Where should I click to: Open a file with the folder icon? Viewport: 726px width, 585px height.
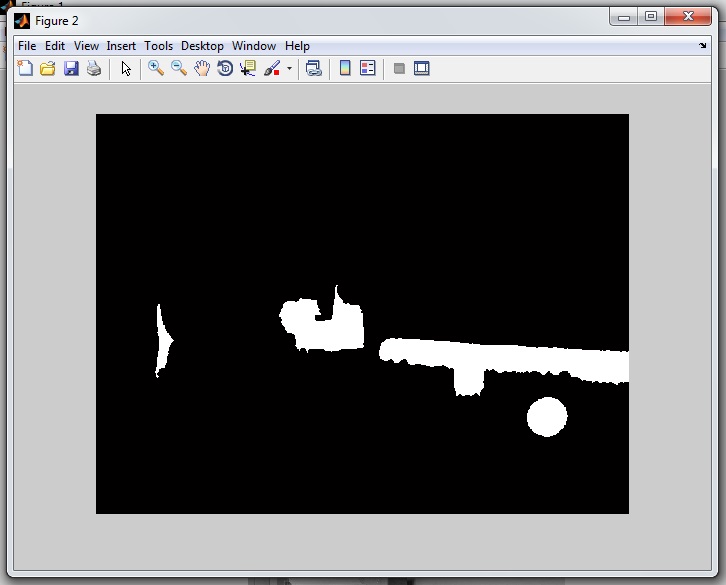coord(47,69)
